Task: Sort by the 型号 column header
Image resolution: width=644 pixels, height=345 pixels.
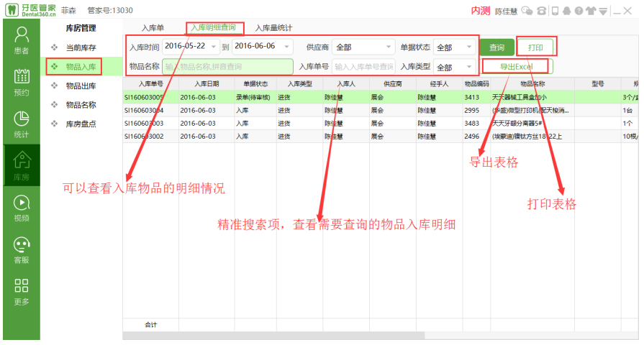Action: point(598,83)
